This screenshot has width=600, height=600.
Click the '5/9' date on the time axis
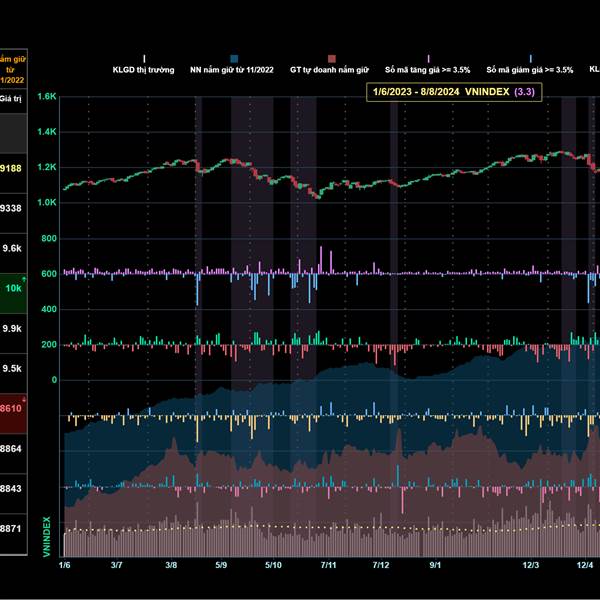(221, 565)
